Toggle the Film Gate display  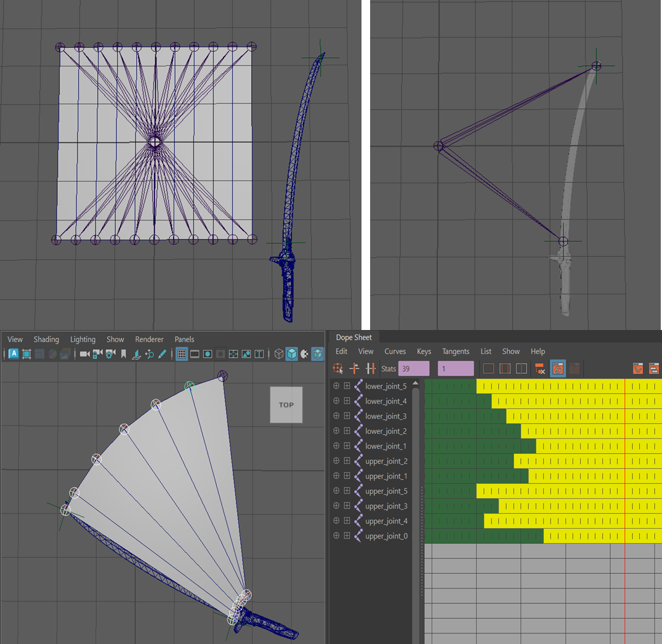coord(195,354)
